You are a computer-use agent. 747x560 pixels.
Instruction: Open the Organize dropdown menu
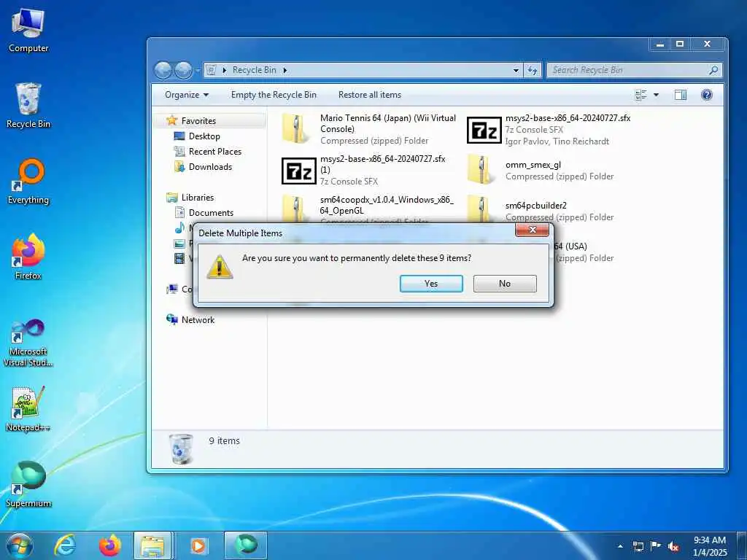pyautogui.click(x=186, y=95)
